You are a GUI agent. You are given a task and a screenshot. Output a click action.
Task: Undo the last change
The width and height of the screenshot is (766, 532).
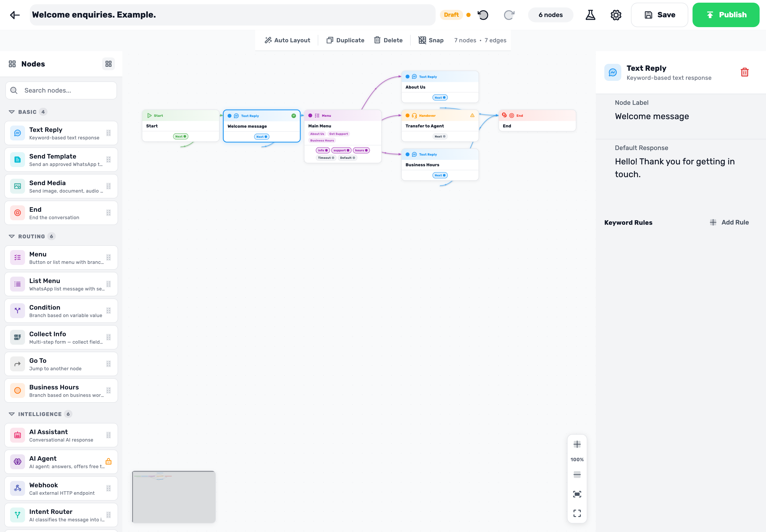pos(483,15)
